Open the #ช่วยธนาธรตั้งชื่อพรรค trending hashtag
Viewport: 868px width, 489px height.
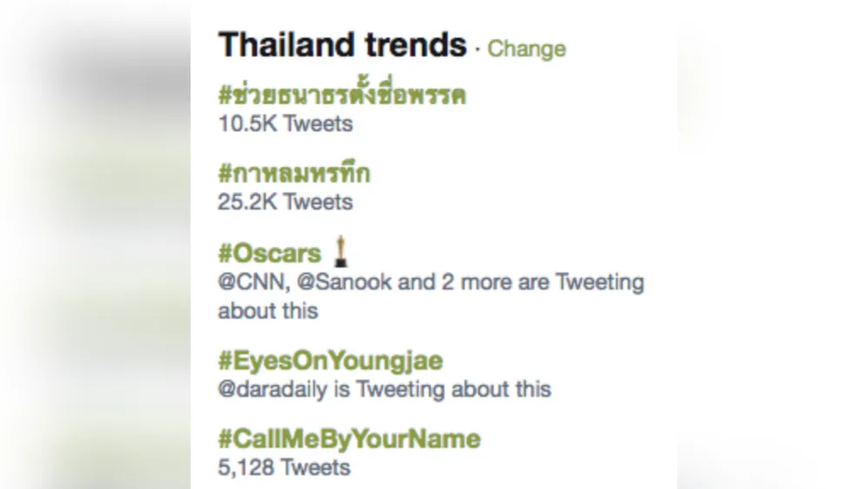pos(341,96)
